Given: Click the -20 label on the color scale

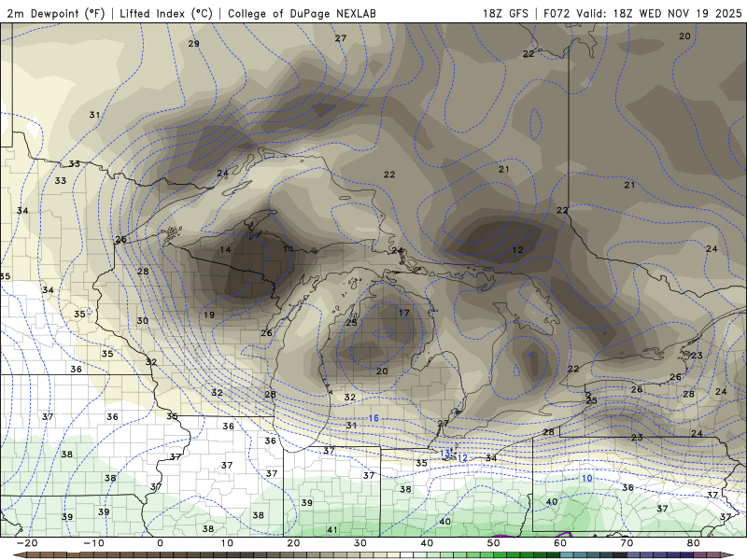Looking at the screenshot, I should [27, 543].
